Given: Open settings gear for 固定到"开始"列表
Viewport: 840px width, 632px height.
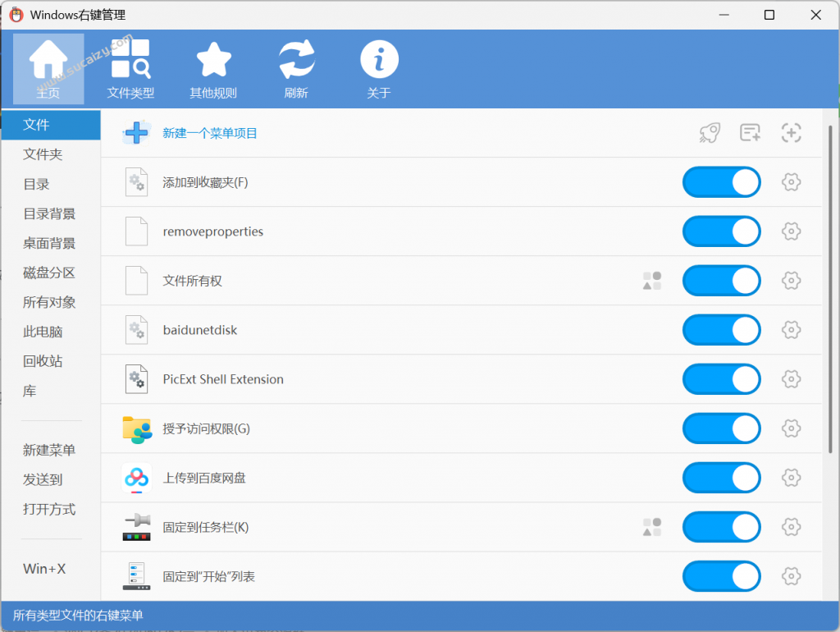Looking at the screenshot, I should [x=792, y=576].
